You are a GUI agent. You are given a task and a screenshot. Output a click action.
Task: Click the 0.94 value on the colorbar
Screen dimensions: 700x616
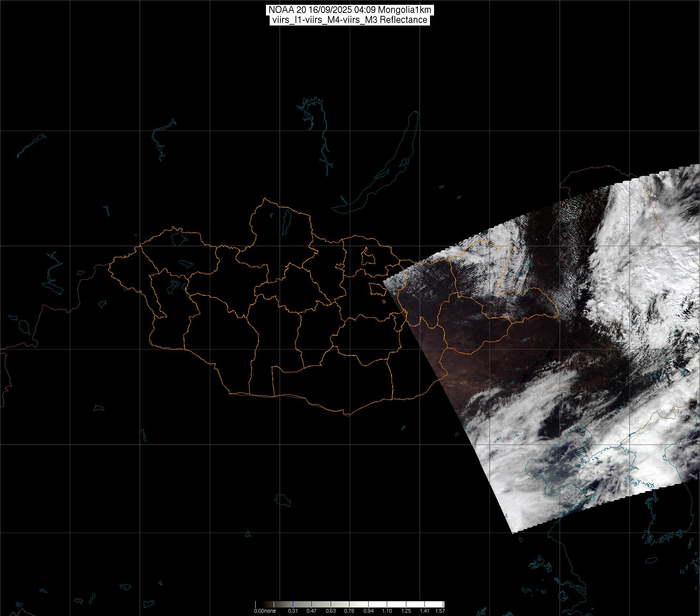click(368, 611)
